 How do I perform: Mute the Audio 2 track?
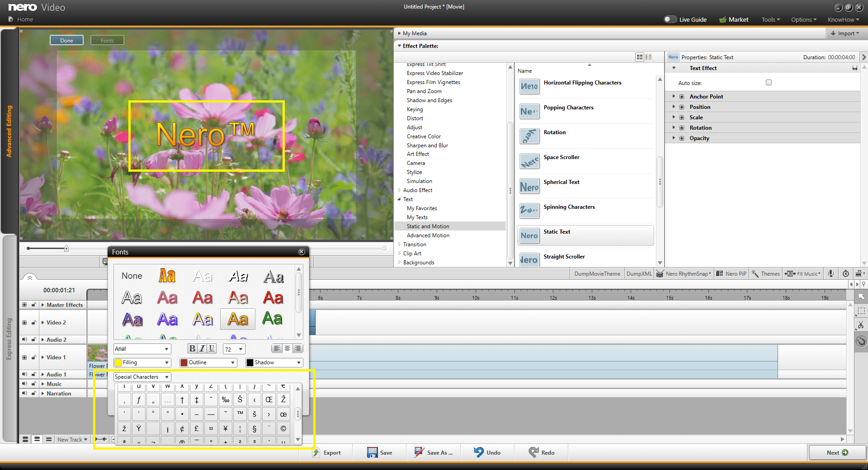24,339
